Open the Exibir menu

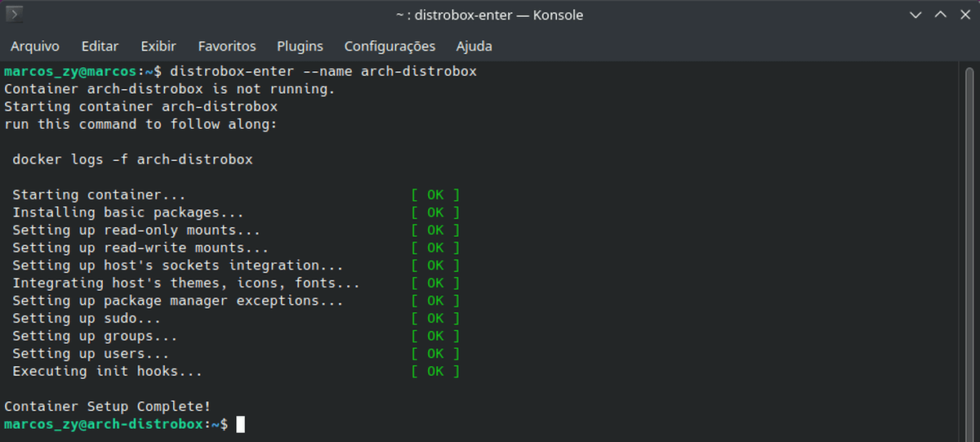tap(158, 47)
